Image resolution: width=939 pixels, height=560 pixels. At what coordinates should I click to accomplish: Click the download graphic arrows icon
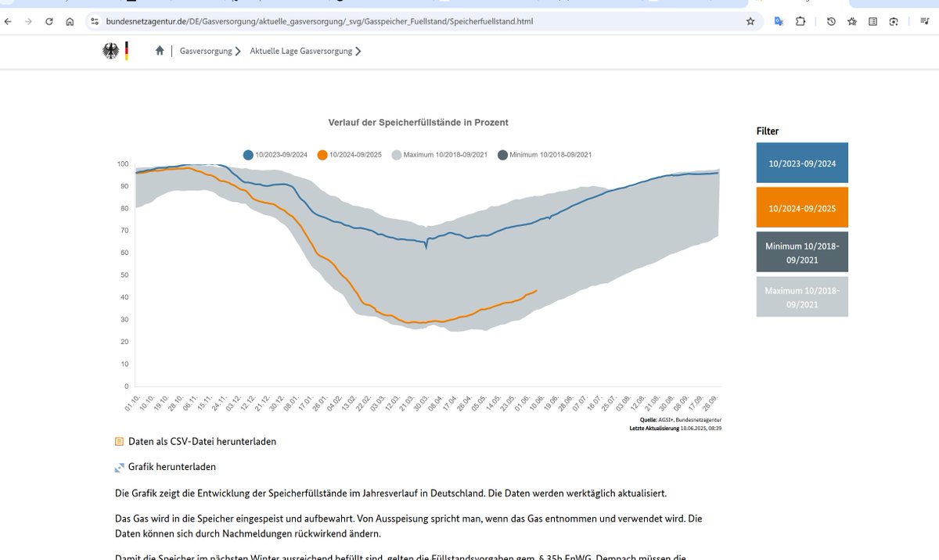[x=119, y=467]
